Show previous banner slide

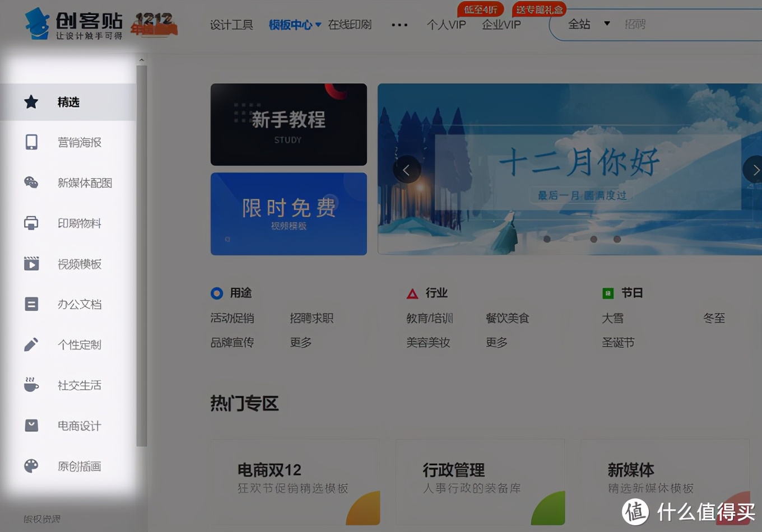[406, 170]
